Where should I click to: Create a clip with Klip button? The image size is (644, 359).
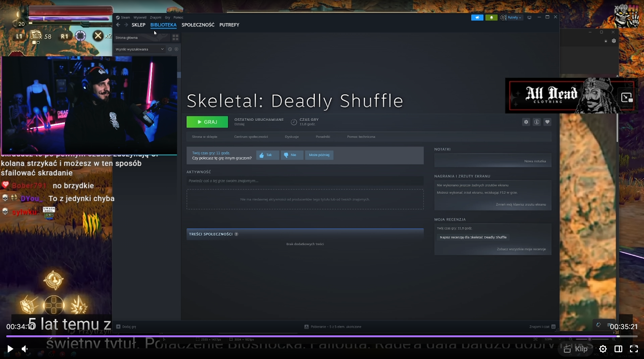click(x=576, y=349)
